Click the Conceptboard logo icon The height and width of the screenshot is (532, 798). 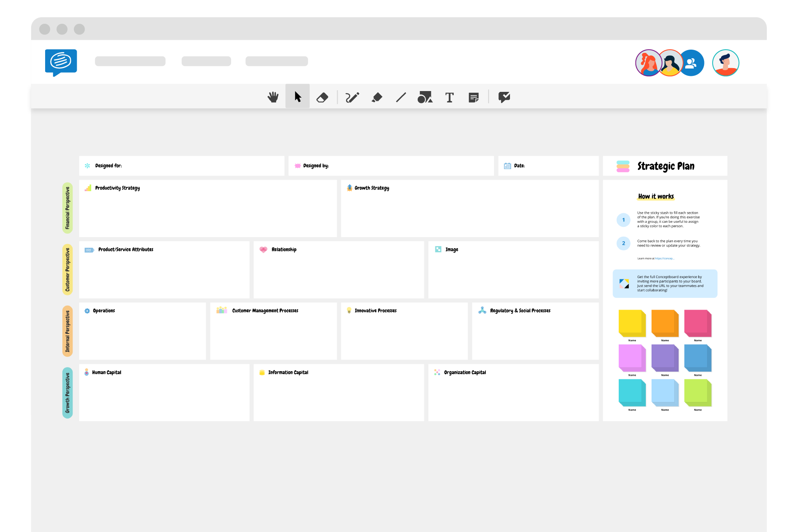tap(61, 61)
